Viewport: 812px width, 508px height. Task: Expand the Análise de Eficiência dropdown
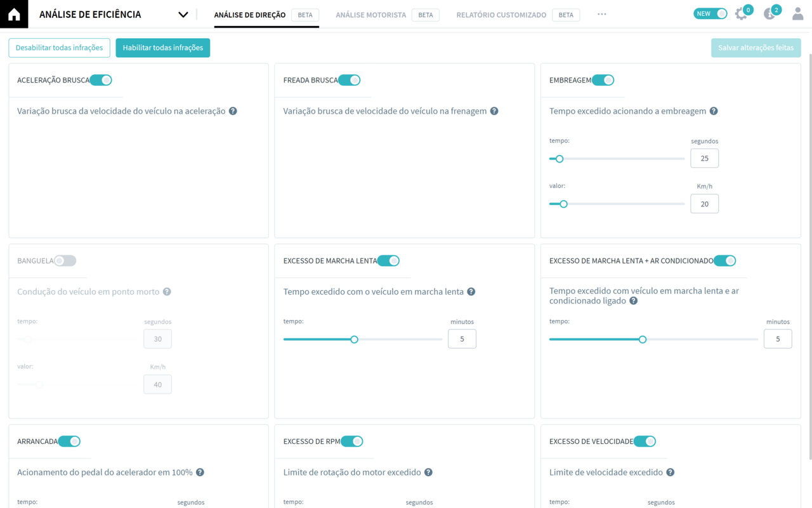(183, 13)
